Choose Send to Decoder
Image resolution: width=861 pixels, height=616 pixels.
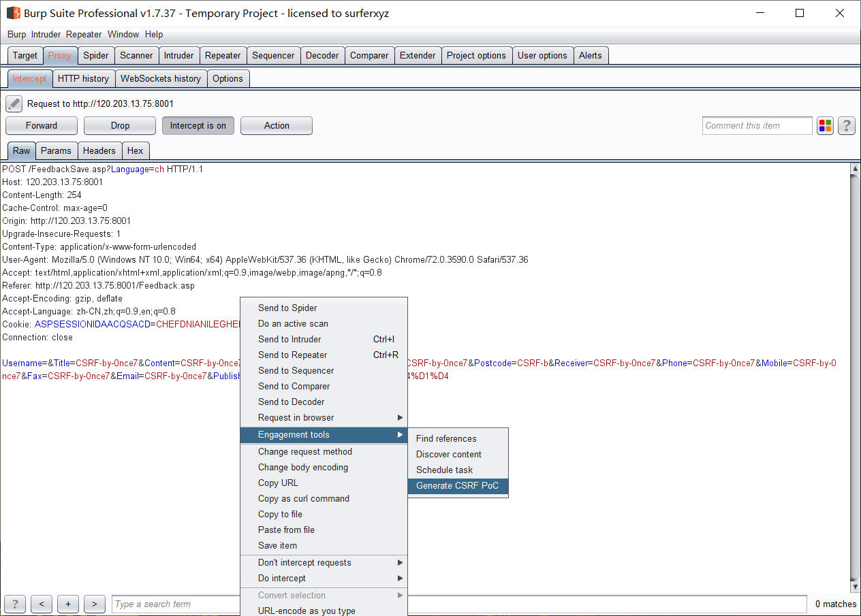coord(324,402)
